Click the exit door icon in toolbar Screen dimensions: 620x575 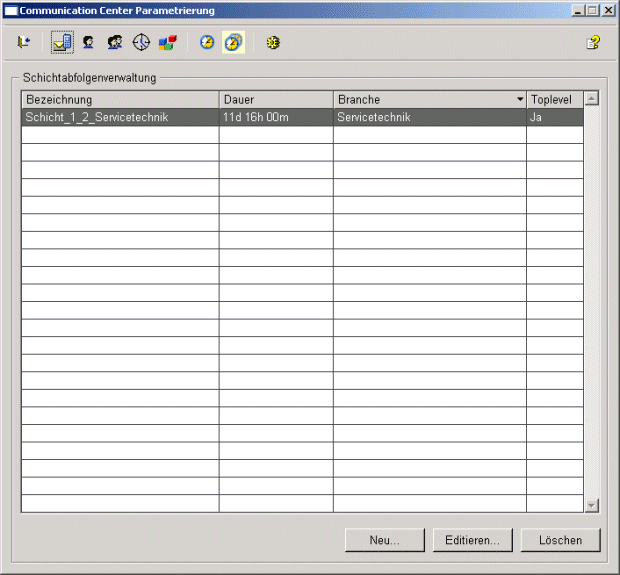(24, 43)
